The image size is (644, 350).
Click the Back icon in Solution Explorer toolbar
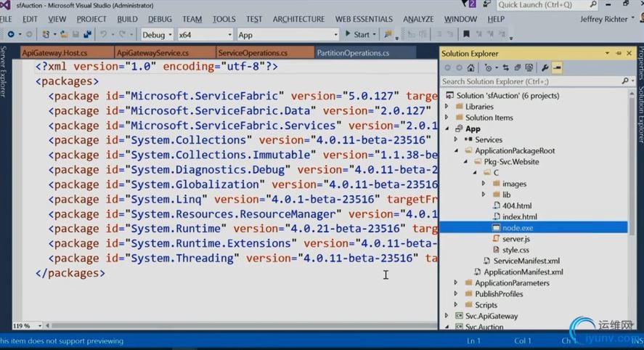pyautogui.click(x=448, y=68)
